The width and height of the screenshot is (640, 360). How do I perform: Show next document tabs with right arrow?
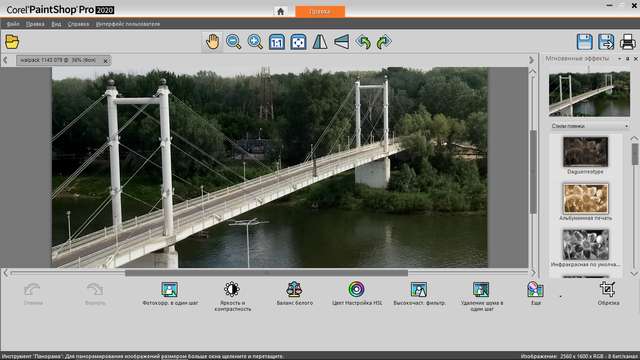tap(531, 60)
